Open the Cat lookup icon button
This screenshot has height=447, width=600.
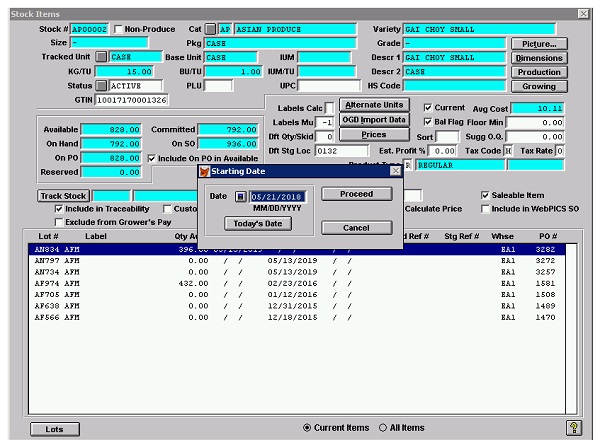(210, 30)
